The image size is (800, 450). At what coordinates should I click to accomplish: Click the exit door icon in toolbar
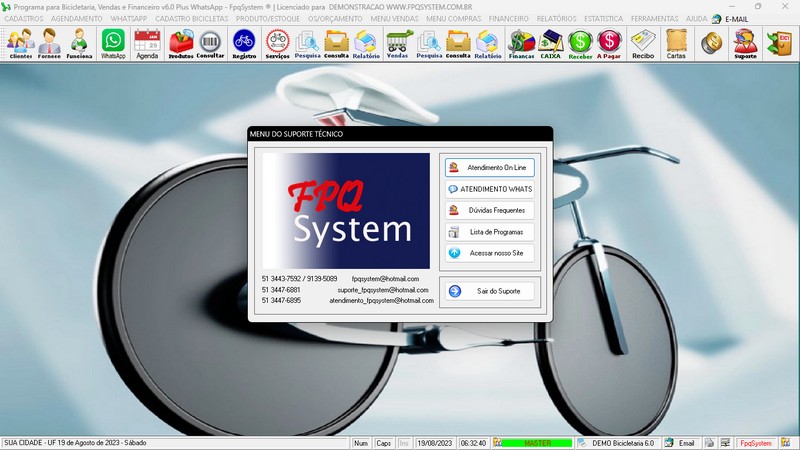coord(778,43)
